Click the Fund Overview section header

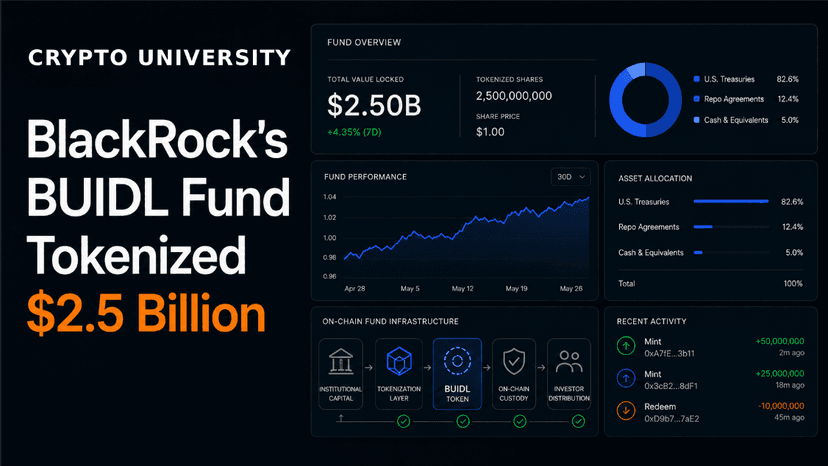[x=364, y=42]
